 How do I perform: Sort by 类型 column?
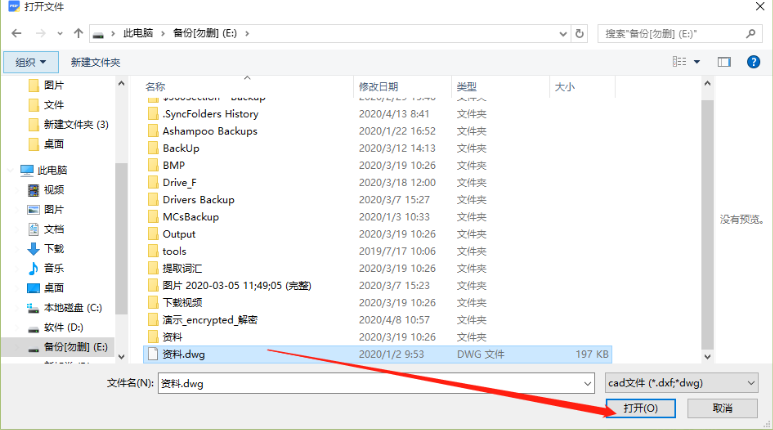466,86
